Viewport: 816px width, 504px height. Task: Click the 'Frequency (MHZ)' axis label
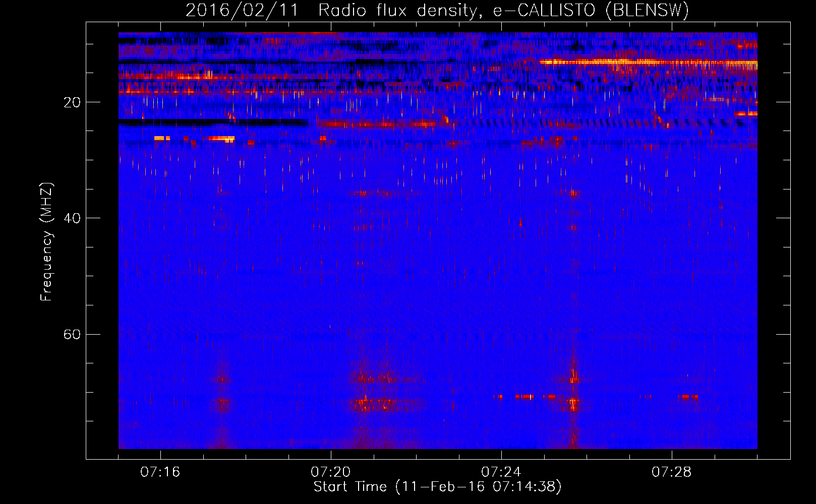click(46, 242)
